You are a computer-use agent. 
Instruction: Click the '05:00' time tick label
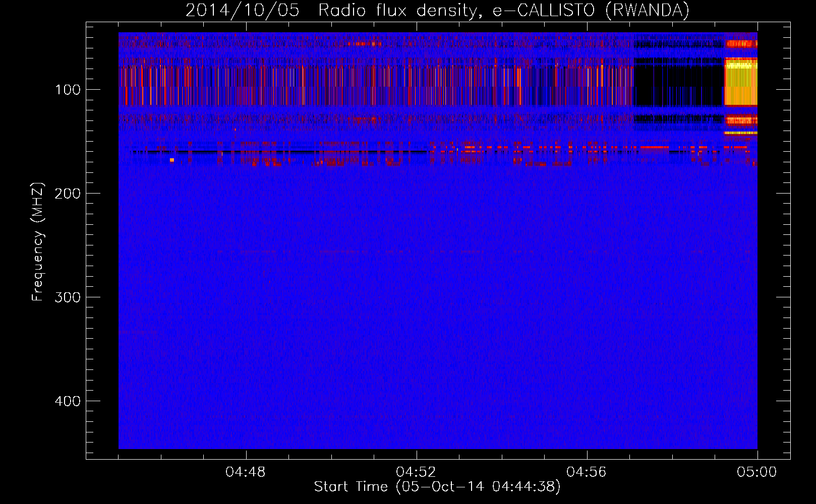757,472
